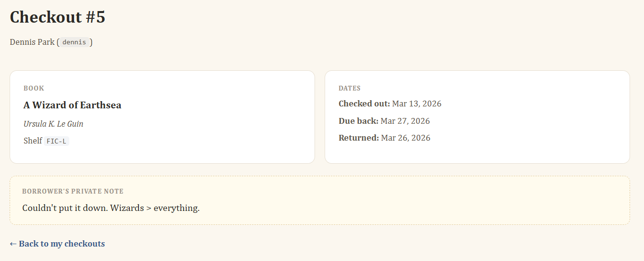Screen dimensions: 644x261
Task: Click the Due back label
Action: click(358, 121)
